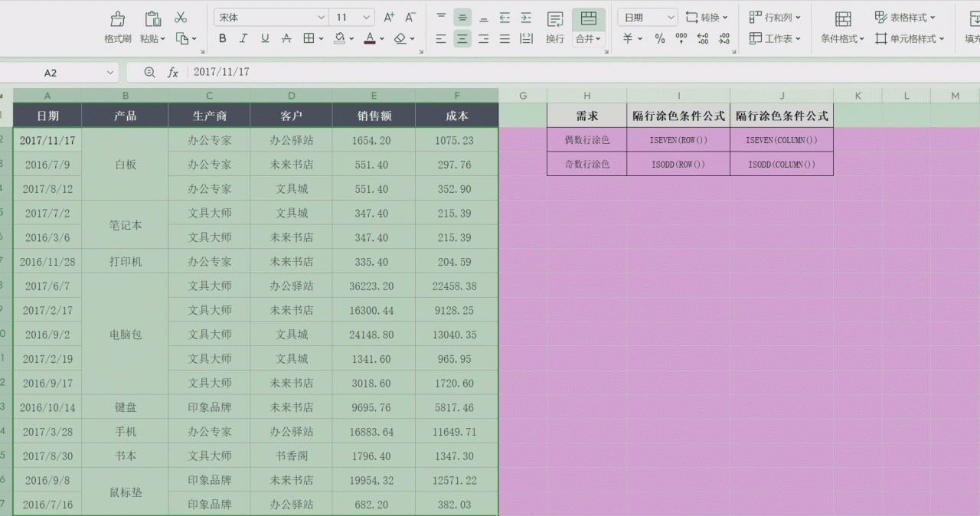Click the Paste clipboard icon
The height and width of the screenshot is (516, 980).
[x=153, y=18]
